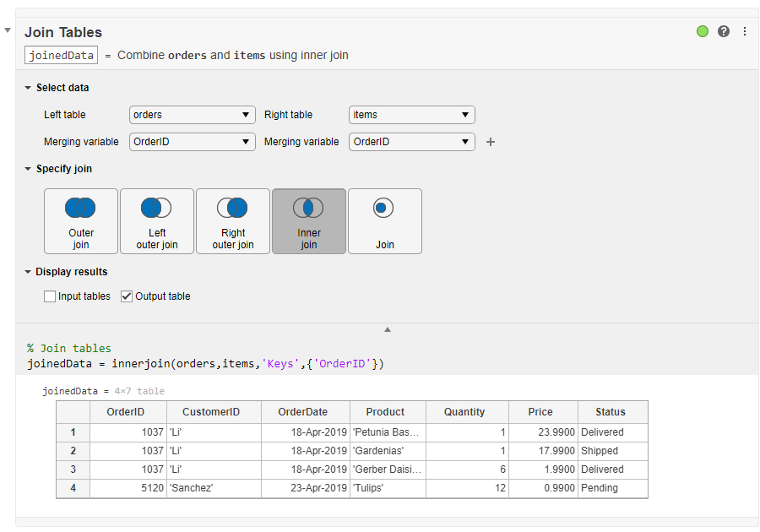Image resolution: width=760 pixels, height=532 pixels.
Task: Open left Merging variable OrderID dropdown
Action: tap(193, 142)
